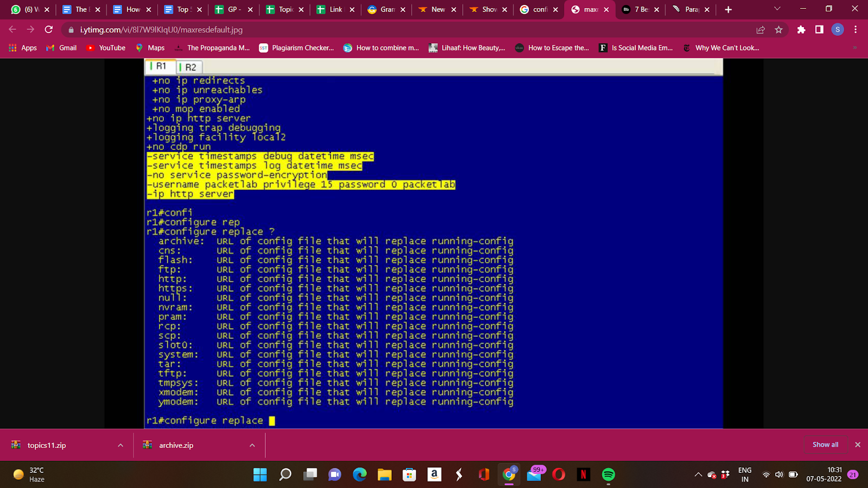The image size is (868, 488).
Task: Click the Apps shortcut in bookmarks bar
Action: click(23, 48)
